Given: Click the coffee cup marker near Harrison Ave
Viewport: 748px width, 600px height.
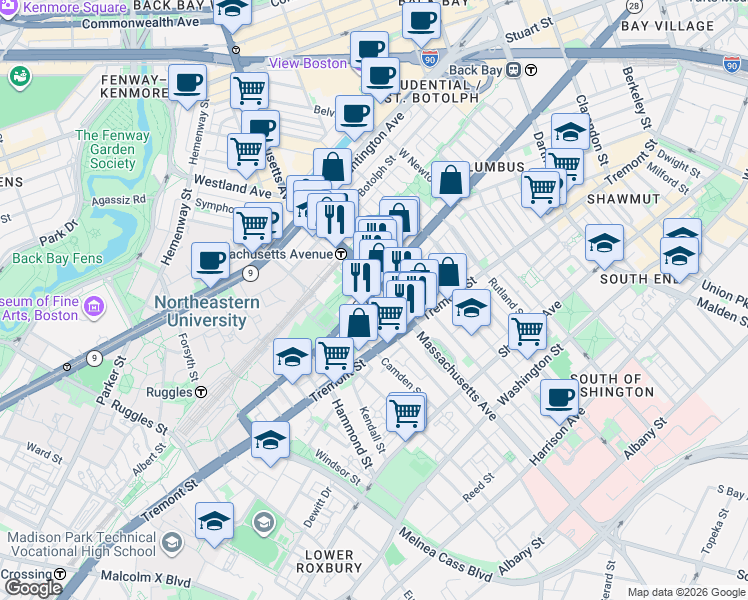Looking at the screenshot, I should tap(560, 401).
